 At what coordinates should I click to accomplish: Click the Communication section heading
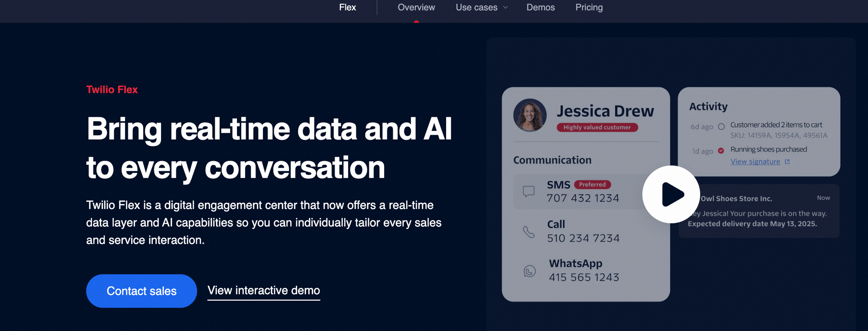click(552, 160)
